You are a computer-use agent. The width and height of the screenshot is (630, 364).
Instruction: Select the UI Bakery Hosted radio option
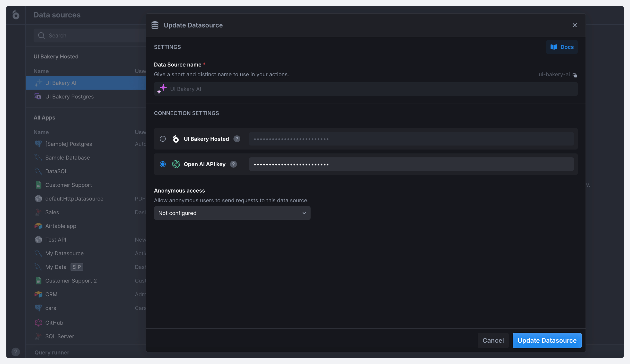click(x=163, y=139)
